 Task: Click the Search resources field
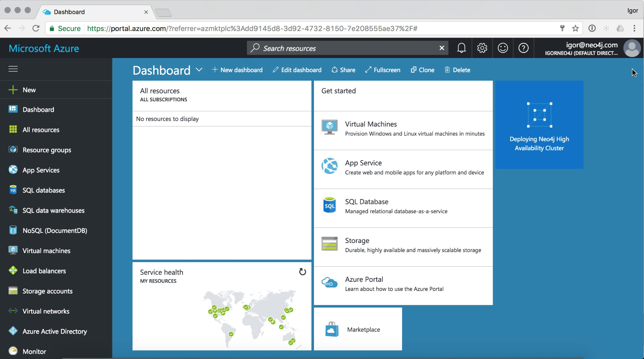tap(347, 48)
